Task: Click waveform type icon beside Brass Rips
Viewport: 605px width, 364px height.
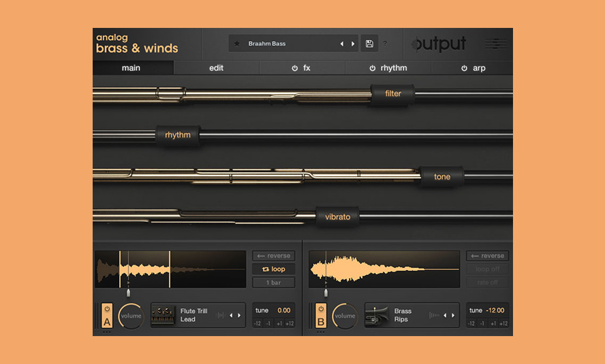Action: click(434, 316)
